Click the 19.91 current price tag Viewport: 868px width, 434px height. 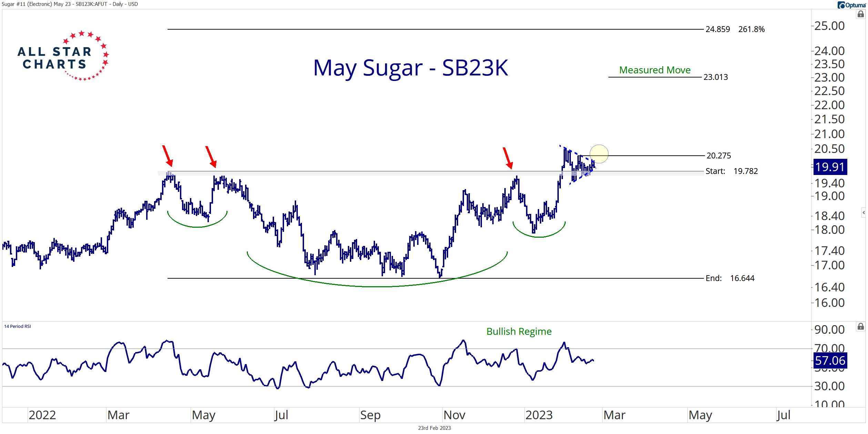pyautogui.click(x=830, y=167)
